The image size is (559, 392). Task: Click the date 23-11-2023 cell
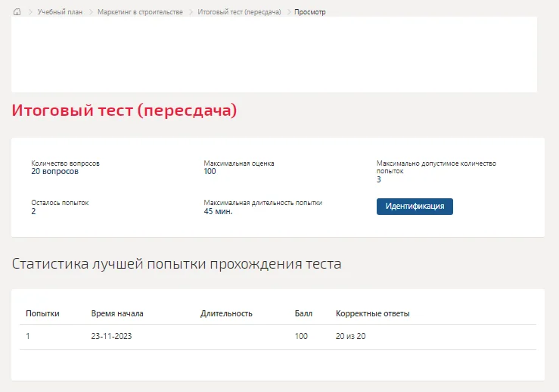[x=111, y=336]
